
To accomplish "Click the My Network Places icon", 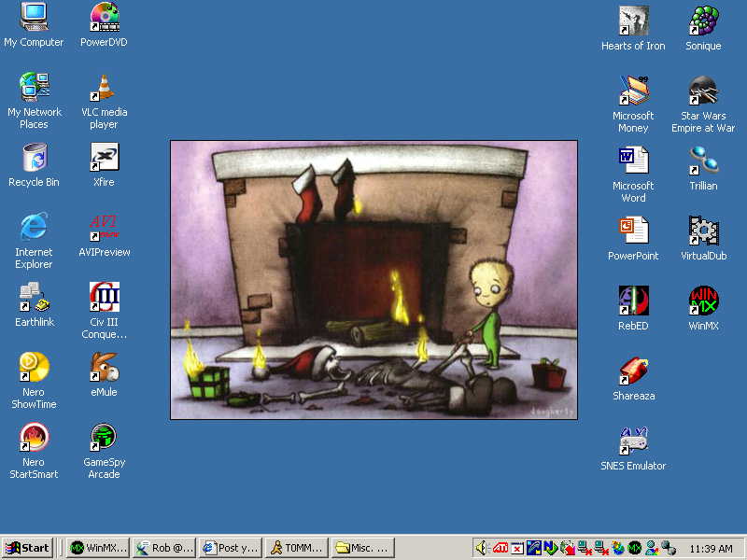I will pyautogui.click(x=34, y=87).
